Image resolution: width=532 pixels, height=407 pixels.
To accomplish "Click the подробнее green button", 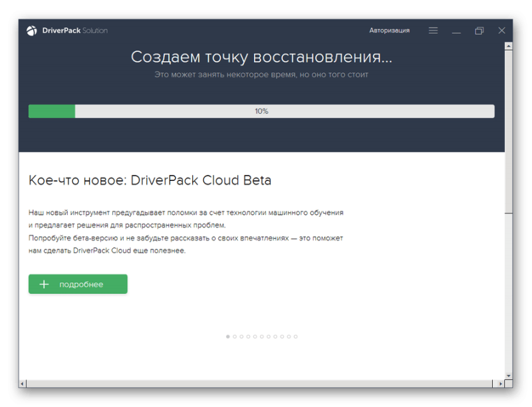I will (78, 284).
